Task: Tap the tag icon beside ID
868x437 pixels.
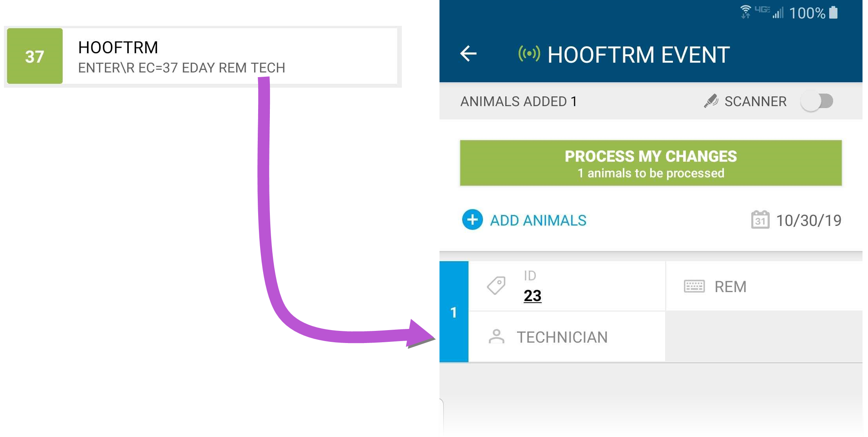Action: click(x=496, y=285)
